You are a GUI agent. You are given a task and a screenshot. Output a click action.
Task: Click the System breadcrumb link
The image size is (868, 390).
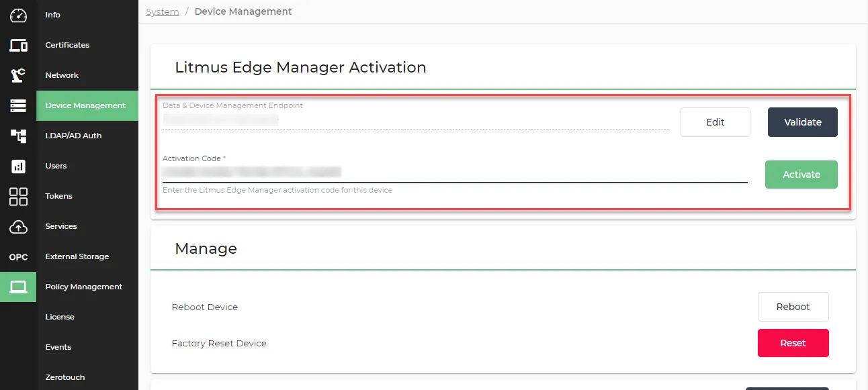coord(163,11)
